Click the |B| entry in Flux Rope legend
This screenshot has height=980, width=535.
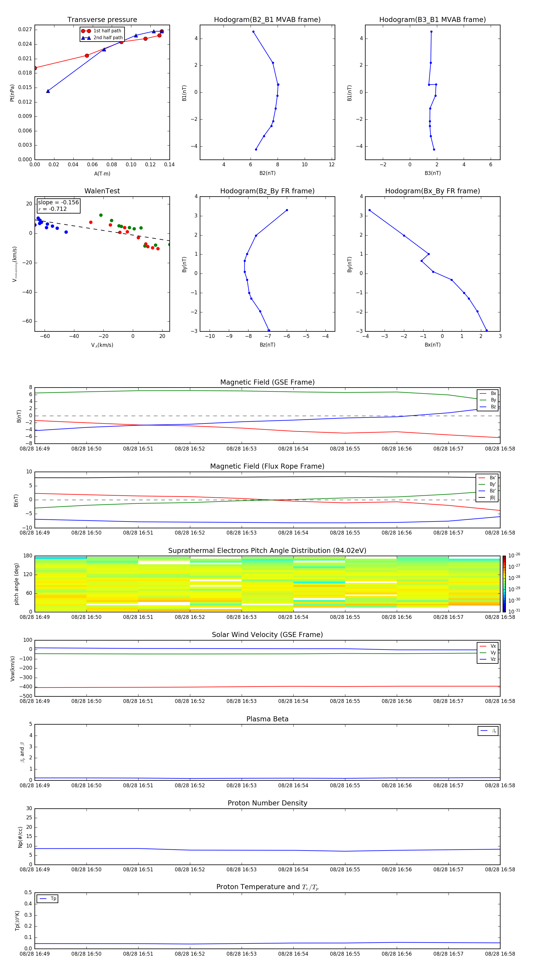click(x=487, y=498)
